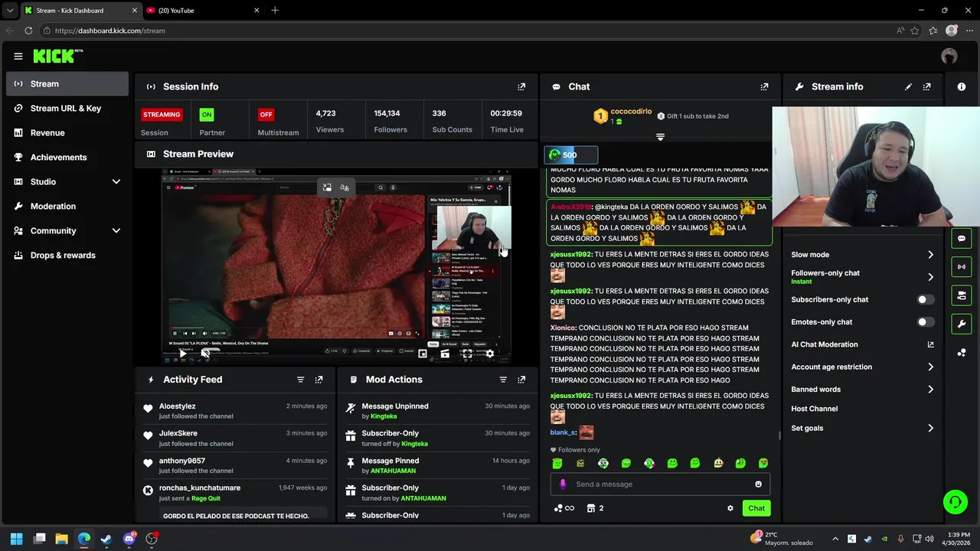This screenshot has width=980, height=551.
Task: Click the purple microphone in message box
Action: tap(563, 484)
